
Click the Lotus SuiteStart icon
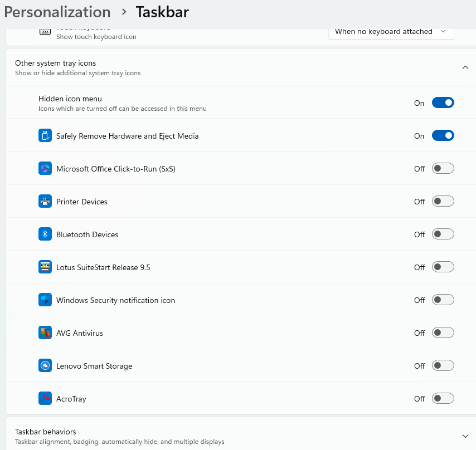pyautogui.click(x=45, y=267)
